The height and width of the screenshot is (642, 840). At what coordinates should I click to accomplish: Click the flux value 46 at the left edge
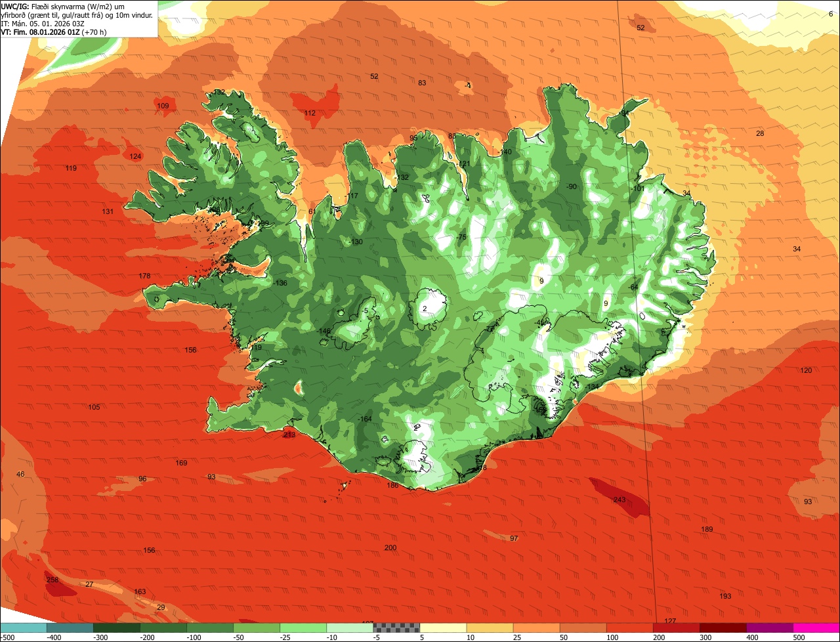20,474
